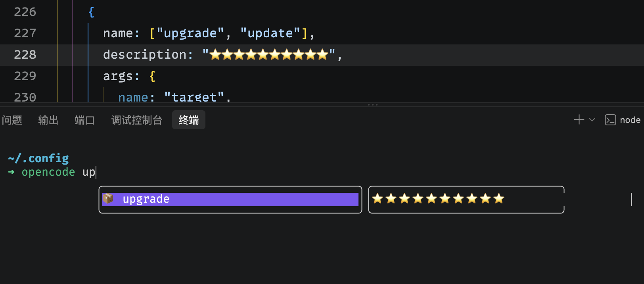This screenshot has height=284, width=644.
Task: Select the 终端 tab
Action: pos(189,120)
